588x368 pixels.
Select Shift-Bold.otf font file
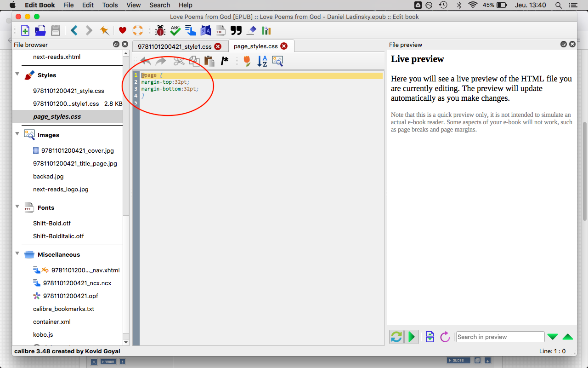pyautogui.click(x=52, y=223)
